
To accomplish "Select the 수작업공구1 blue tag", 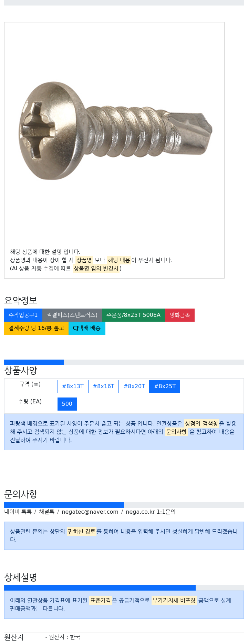I will 23,315.
